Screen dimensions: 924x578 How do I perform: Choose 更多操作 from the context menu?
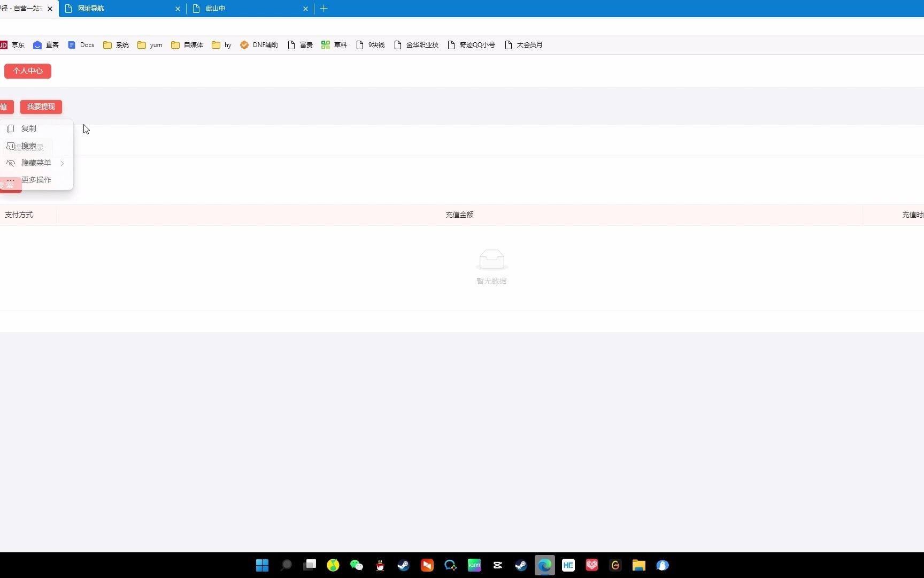tap(36, 180)
